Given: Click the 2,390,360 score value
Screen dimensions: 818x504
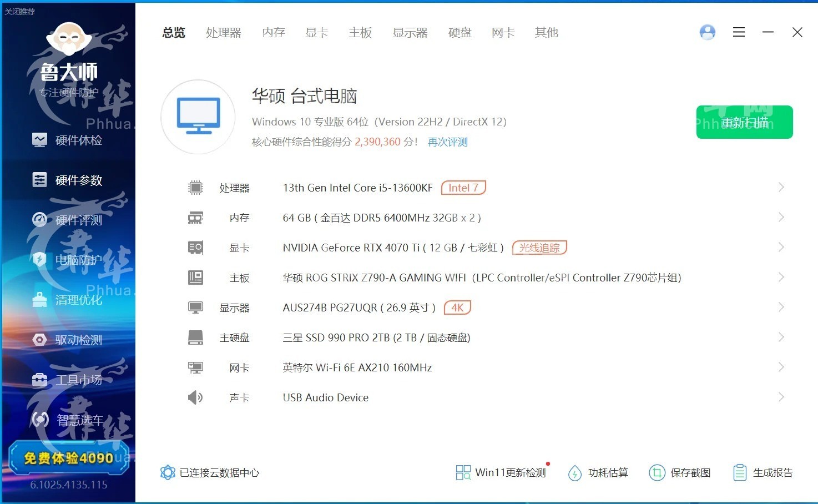Looking at the screenshot, I should click(x=377, y=142).
